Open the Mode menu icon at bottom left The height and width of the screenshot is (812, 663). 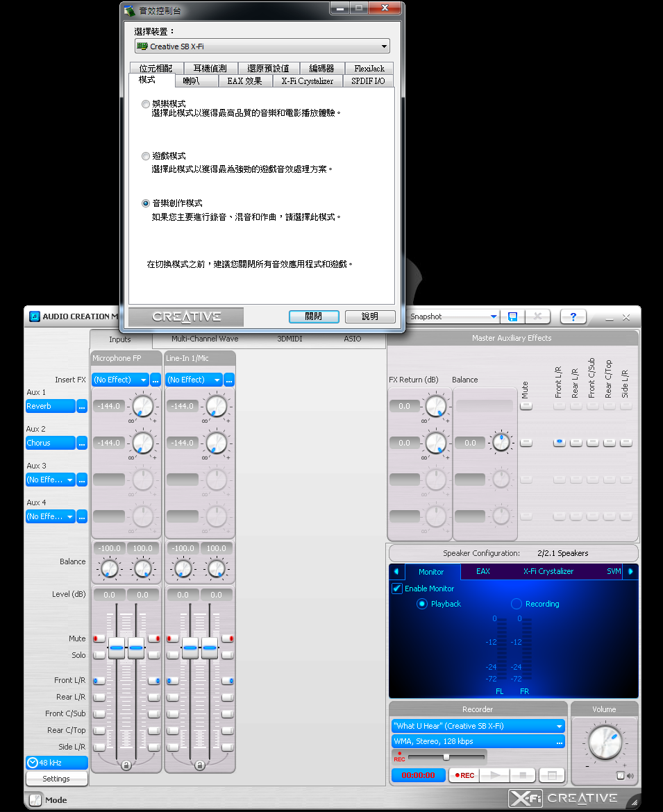pos(35,800)
